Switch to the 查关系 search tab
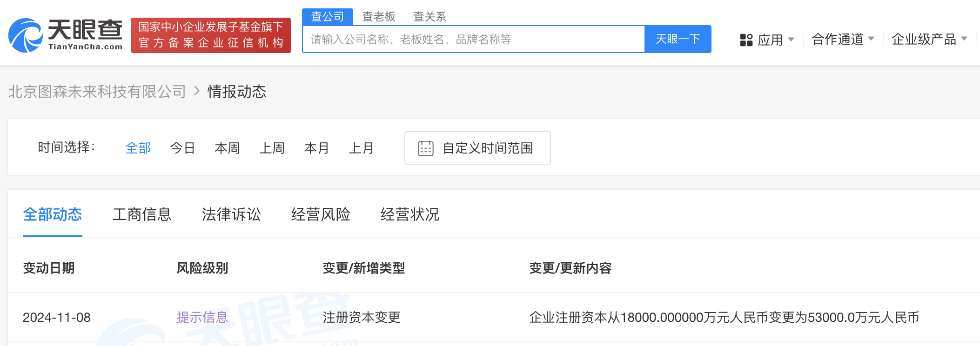Screen dimensions: 980x346 [430, 17]
